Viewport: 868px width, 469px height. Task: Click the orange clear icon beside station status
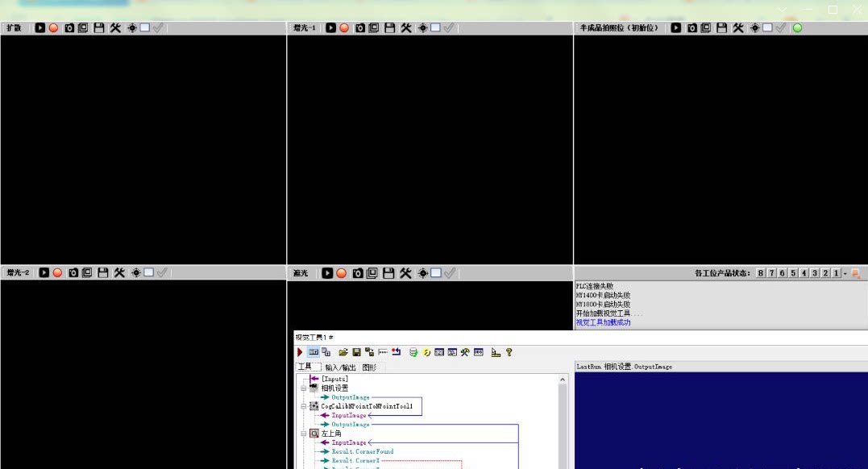pos(856,273)
